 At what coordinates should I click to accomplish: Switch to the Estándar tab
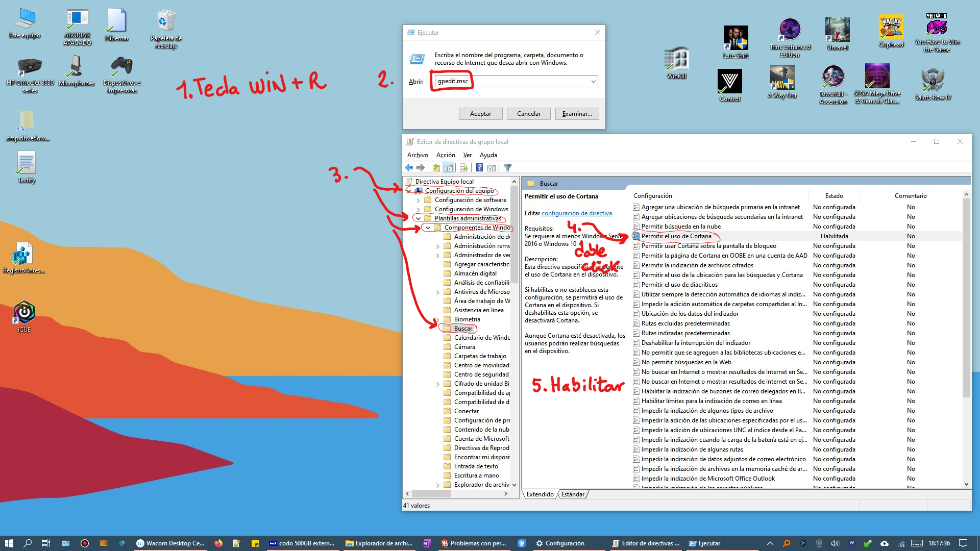click(573, 494)
